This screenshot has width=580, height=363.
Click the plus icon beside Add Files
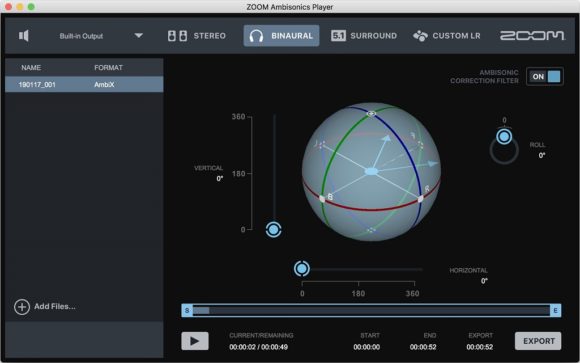pyautogui.click(x=22, y=307)
